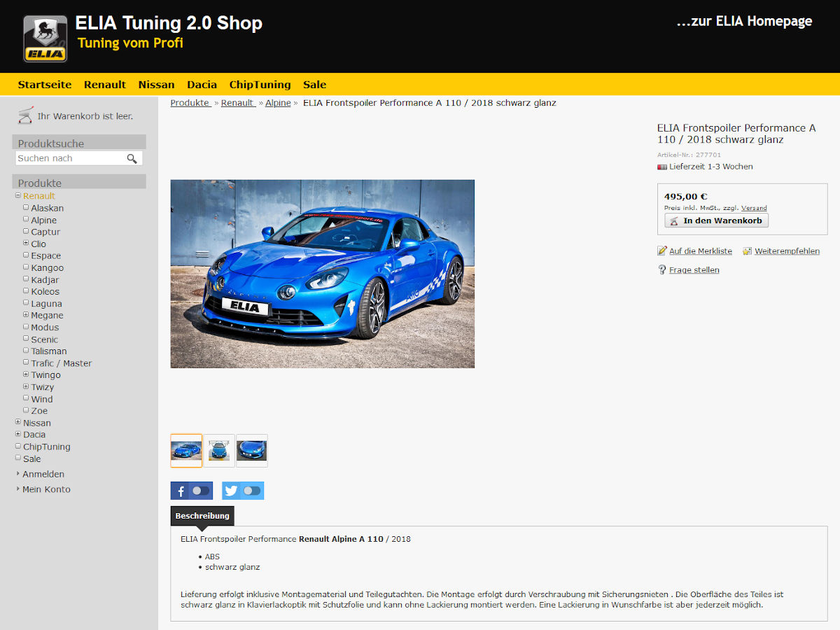Select the third car thumbnail
Image resolution: width=840 pixels, height=630 pixels.
252,451
